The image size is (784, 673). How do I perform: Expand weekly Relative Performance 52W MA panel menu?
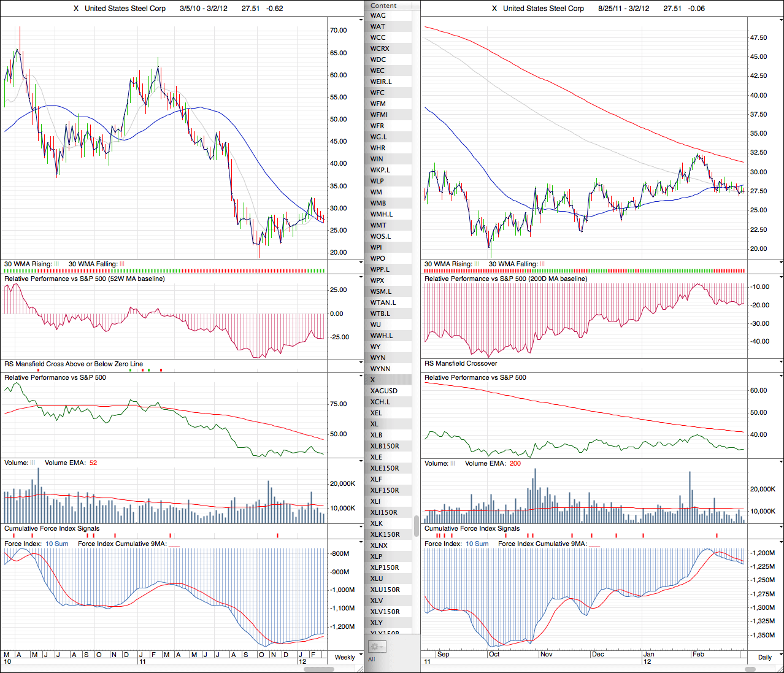[x=361, y=278]
